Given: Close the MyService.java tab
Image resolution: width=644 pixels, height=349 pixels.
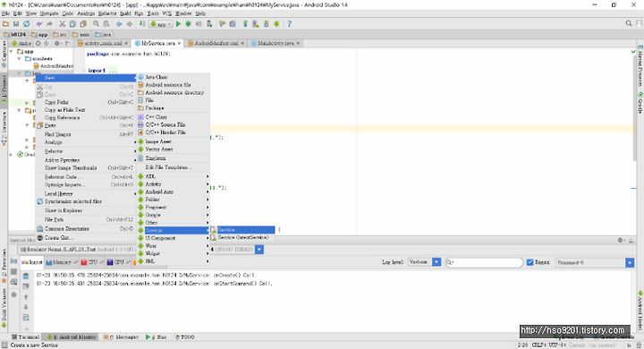Looking at the screenshot, I should click(x=180, y=43).
